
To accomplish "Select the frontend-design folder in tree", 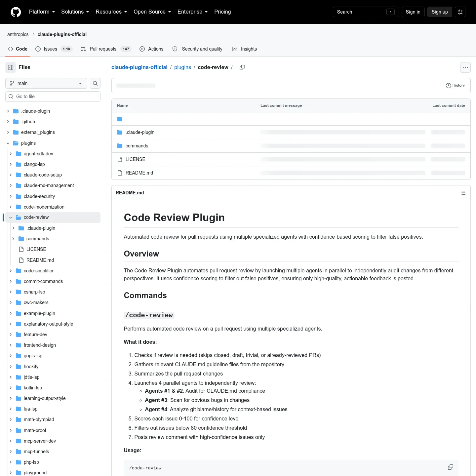I will point(40,345).
